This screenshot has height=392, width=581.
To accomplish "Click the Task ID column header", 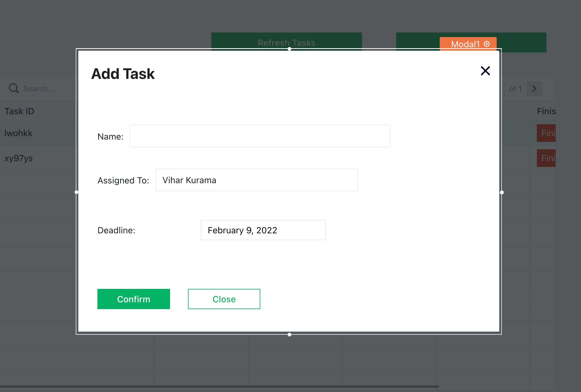I will tap(19, 111).
